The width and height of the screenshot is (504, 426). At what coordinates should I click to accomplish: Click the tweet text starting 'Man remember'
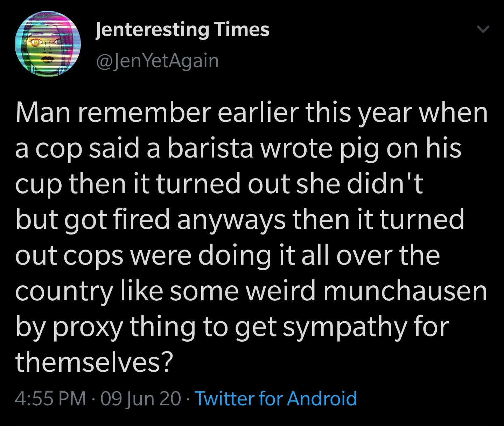point(251,237)
